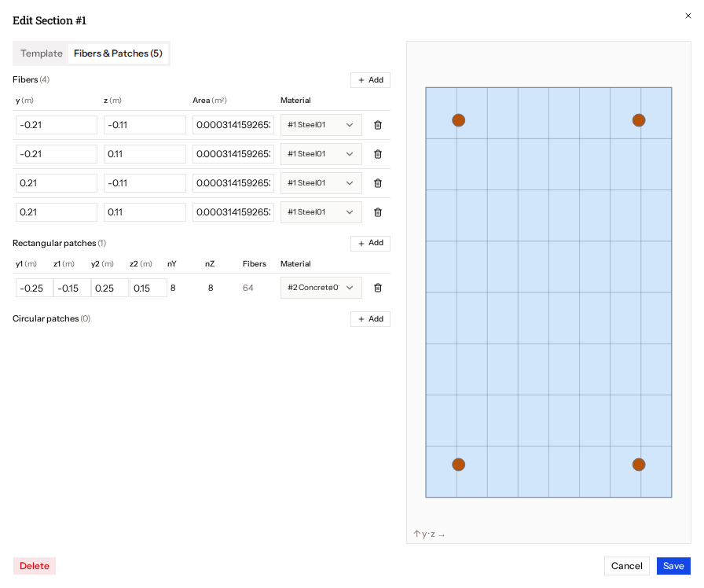Delete the fiber row with y 0.21, z -0.11
This screenshot has width=704, height=588.
coord(378,183)
